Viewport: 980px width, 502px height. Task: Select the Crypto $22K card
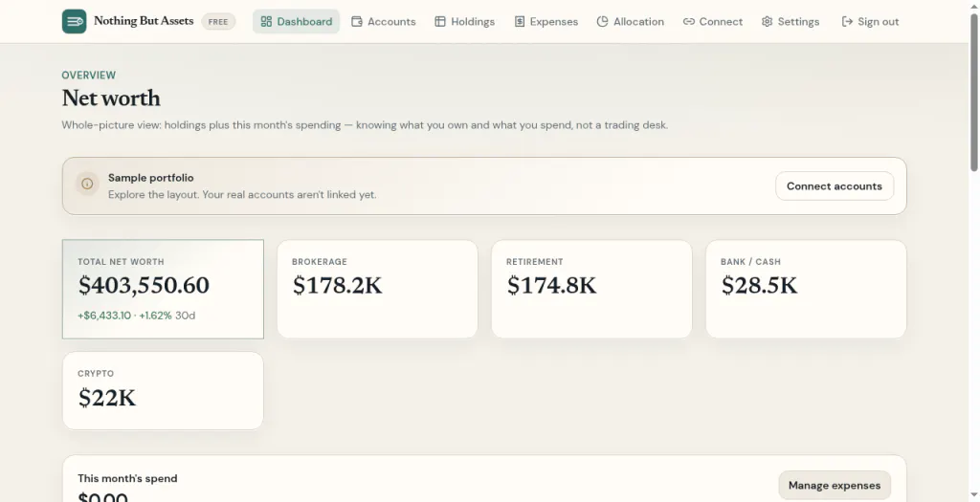coord(163,391)
